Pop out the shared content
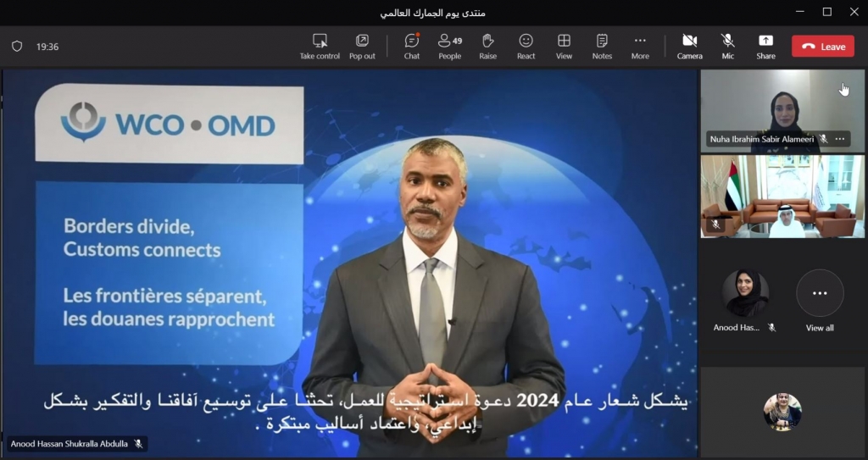This screenshot has height=460, width=868. click(x=362, y=41)
